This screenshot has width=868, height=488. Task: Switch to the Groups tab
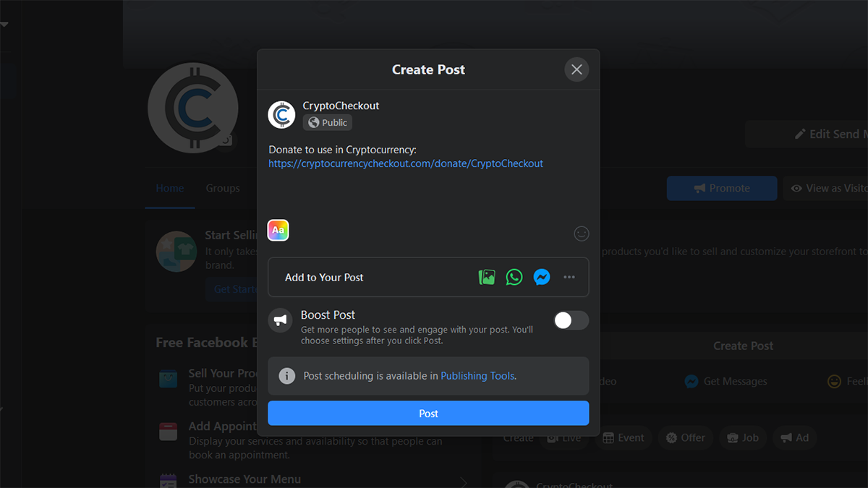click(223, 188)
